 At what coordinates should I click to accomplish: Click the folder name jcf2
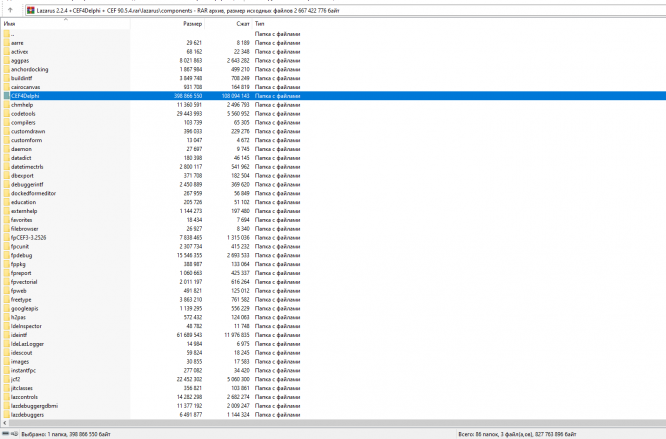[x=15, y=380]
